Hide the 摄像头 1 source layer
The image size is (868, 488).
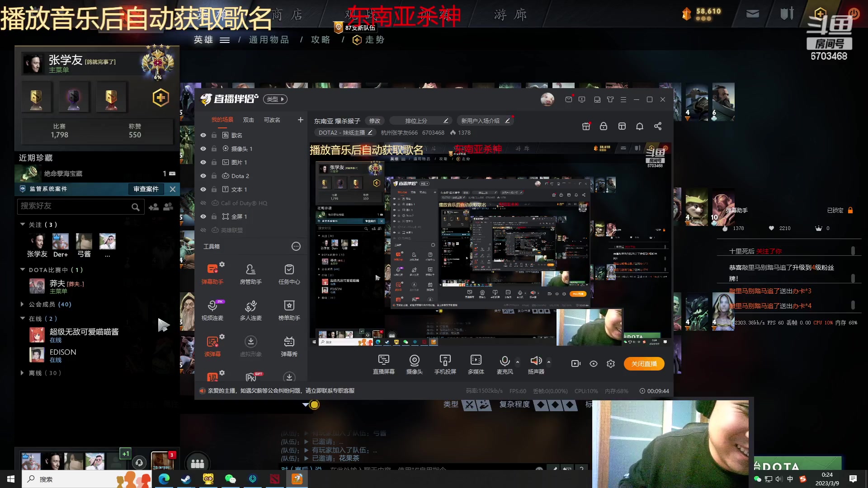click(203, 149)
